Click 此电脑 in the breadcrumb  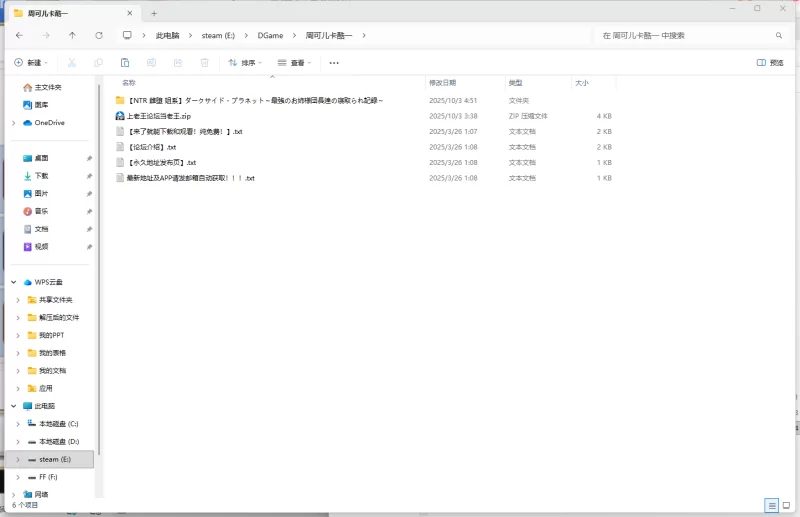point(167,35)
